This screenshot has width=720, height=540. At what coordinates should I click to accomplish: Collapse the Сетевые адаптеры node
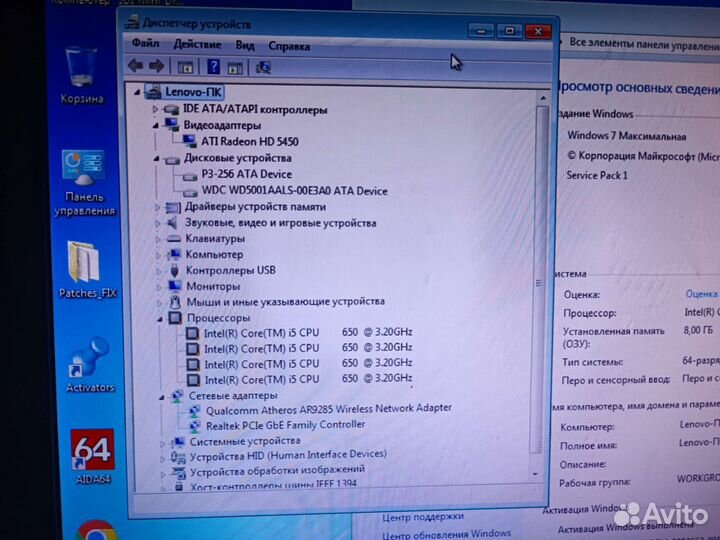[x=161, y=397]
